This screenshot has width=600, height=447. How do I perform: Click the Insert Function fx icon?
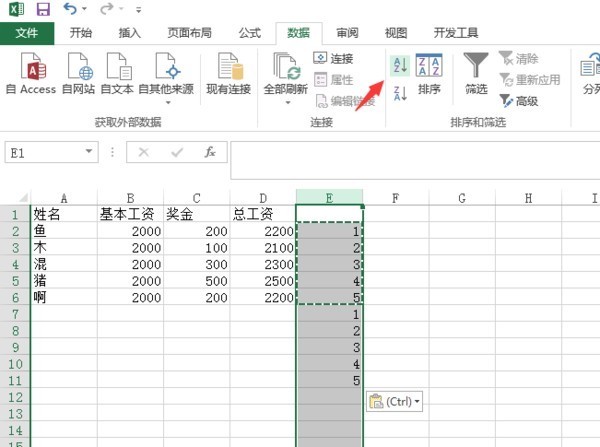click(210, 152)
